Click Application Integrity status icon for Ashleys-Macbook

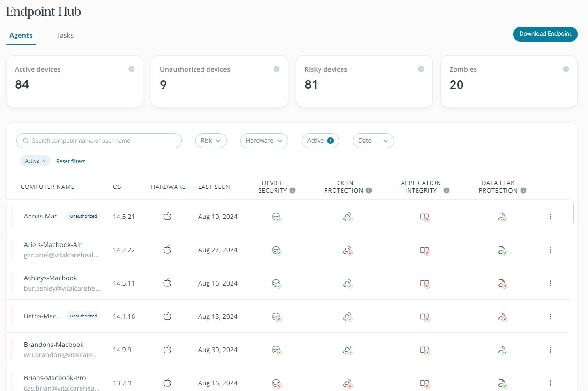click(425, 284)
